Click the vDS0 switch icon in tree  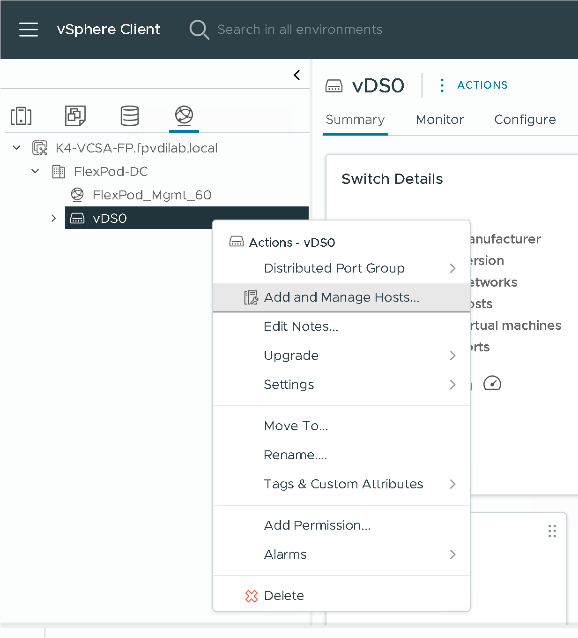(77, 218)
